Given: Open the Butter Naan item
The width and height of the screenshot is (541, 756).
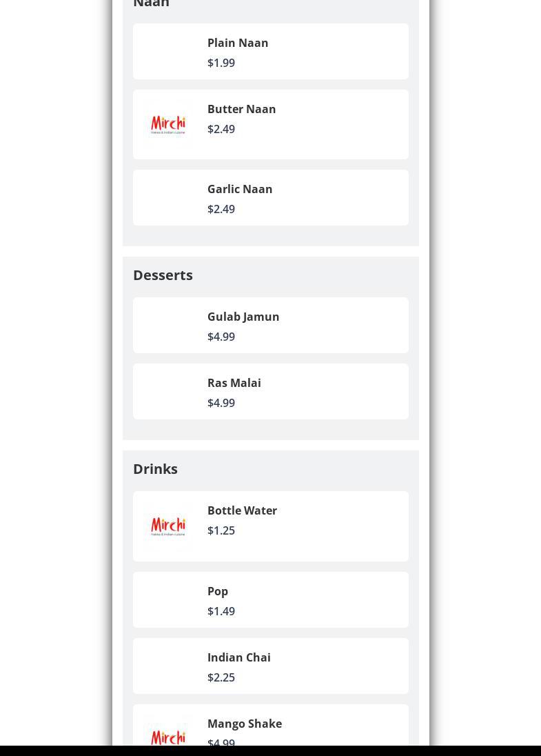Looking at the screenshot, I should (241, 109).
